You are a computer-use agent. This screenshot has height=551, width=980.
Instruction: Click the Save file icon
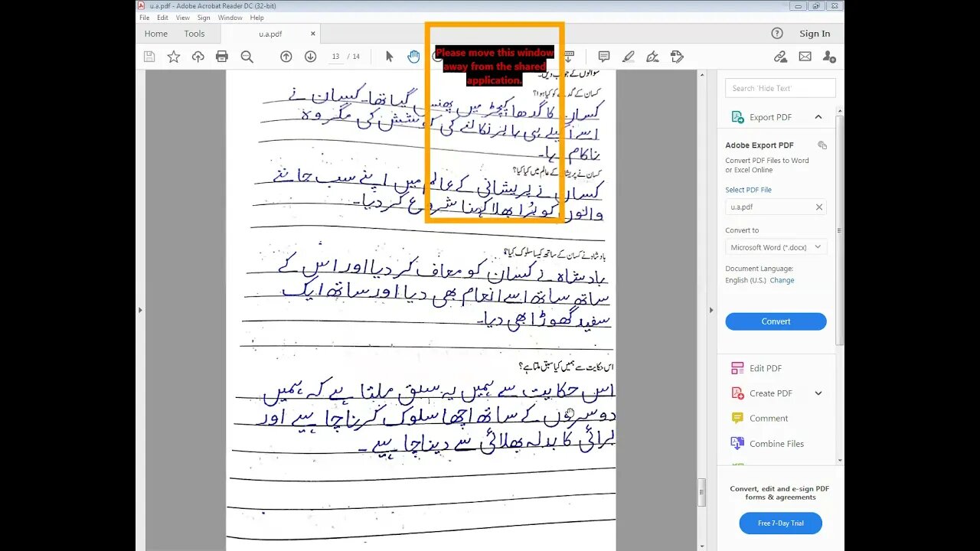(x=149, y=57)
